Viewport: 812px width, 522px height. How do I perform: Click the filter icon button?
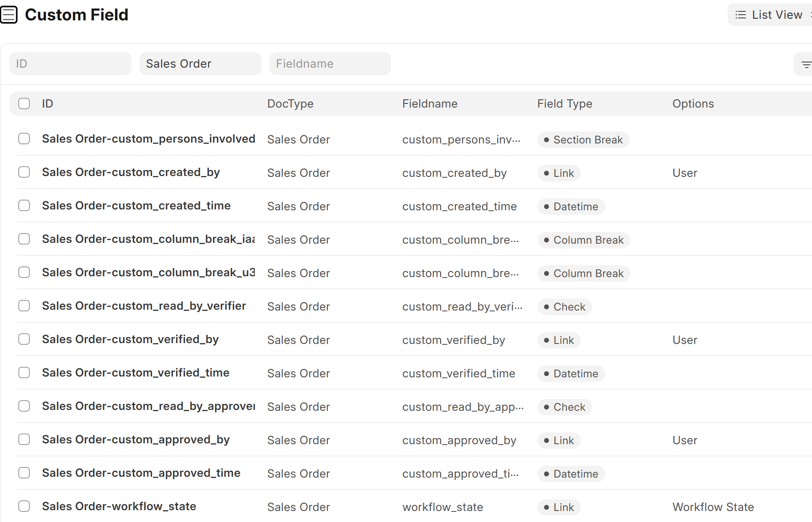point(805,64)
